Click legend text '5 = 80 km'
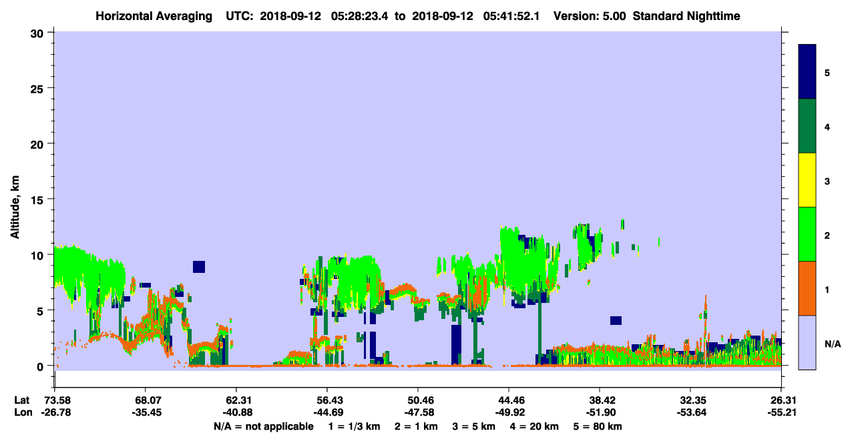This screenshot has height=445, width=868. click(x=599, y=426)
